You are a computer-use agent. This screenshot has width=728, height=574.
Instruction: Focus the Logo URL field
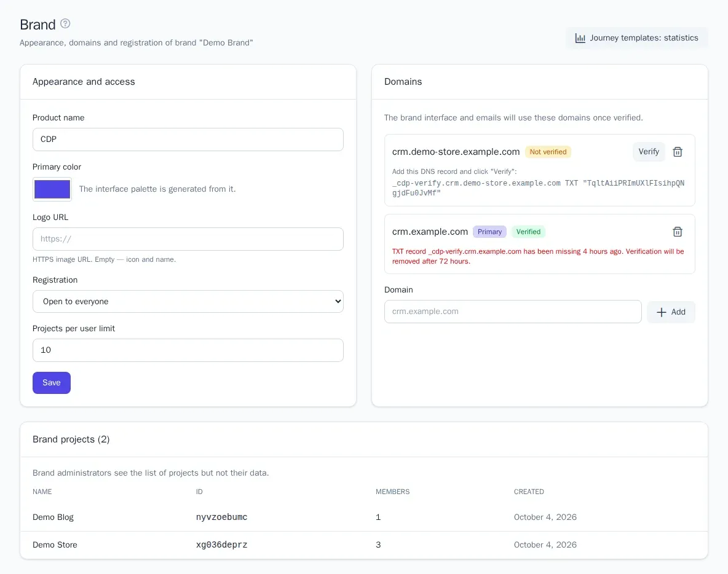coord(188,239)
